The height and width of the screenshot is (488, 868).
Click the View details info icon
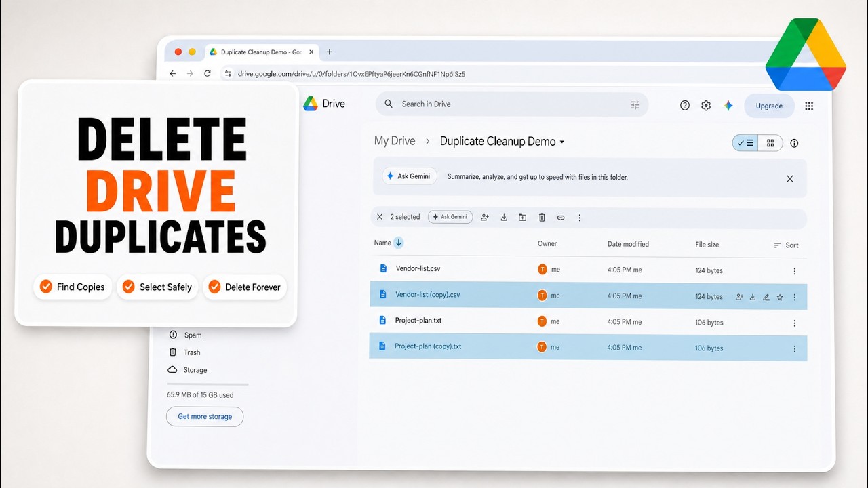click(794, 143)
